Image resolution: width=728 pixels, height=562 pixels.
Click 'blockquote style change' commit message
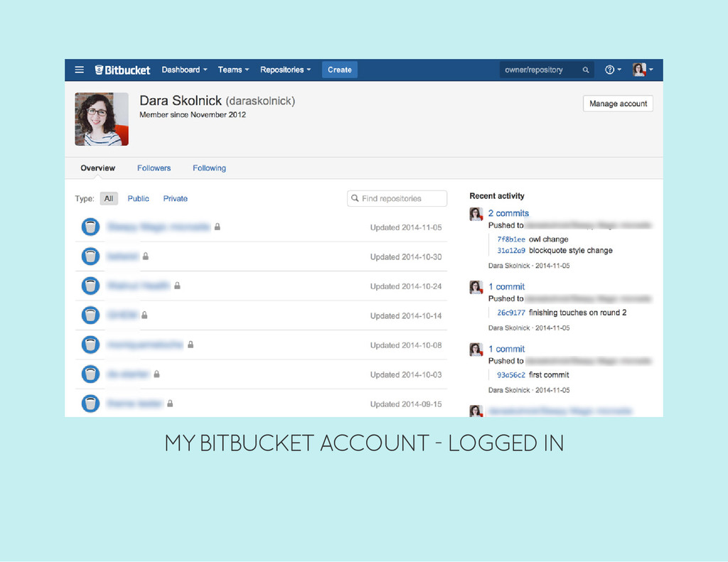coord(571,251)
